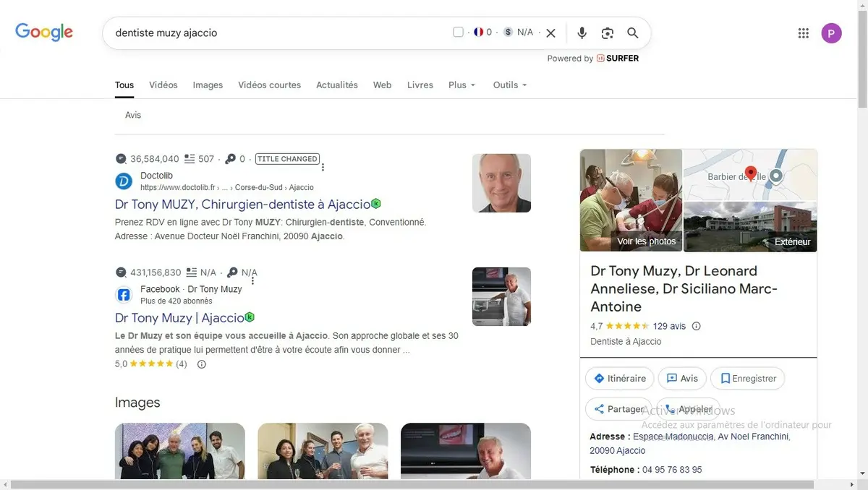Open the Voir les photos thumbnail
Image resolution: width=868 pixels, height=490 pixels.
[631, 200]
